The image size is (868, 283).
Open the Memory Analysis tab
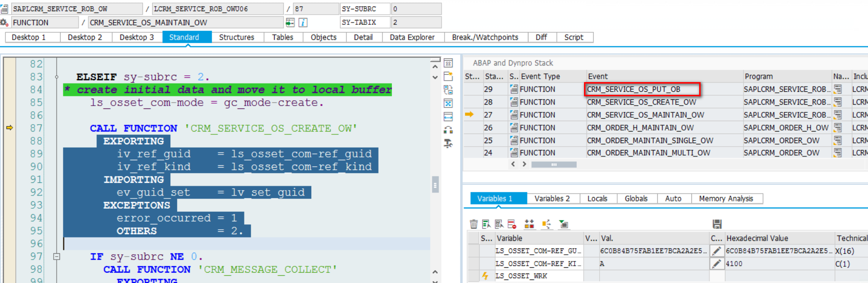[x=726, y=198]
